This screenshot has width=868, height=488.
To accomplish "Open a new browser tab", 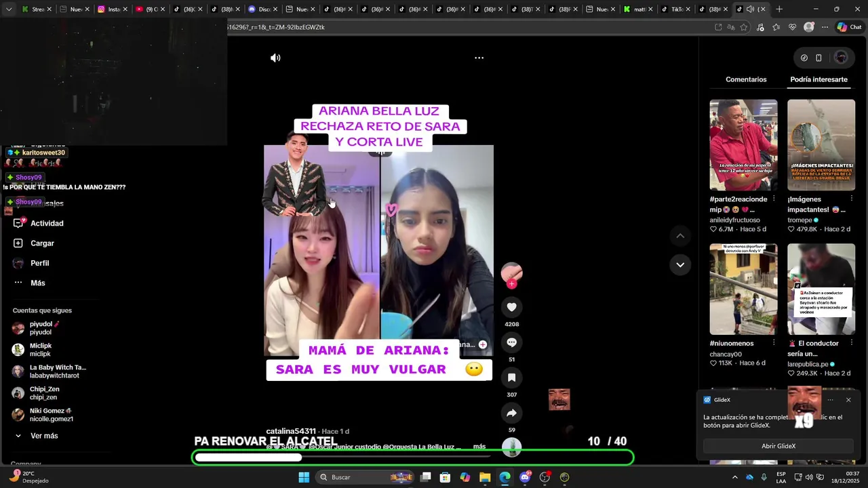I will pos(779,9).
